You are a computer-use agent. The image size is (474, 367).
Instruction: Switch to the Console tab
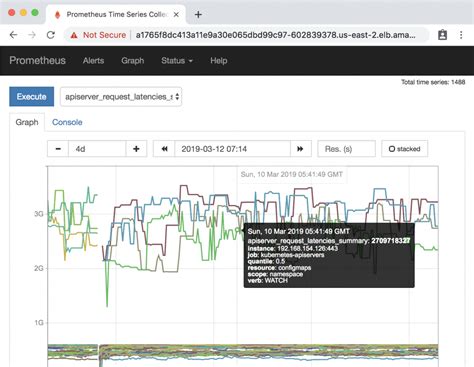point(67,122)
